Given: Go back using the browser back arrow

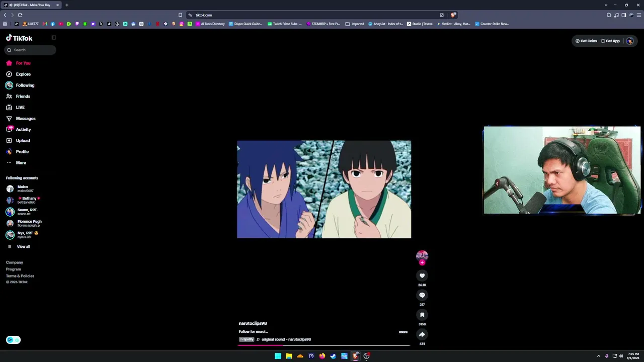Looking at the screenshot, I should pyautogui.click(x=5, y=15).
